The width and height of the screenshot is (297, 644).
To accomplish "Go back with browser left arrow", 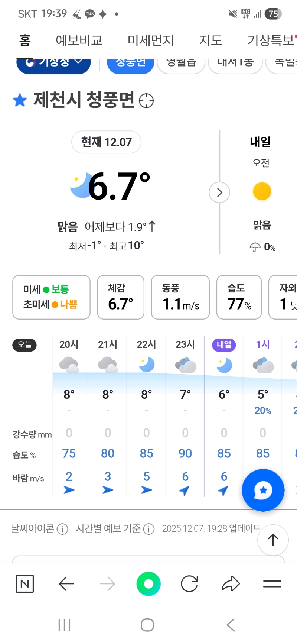I will pyautogui.click(x=66, y=583).
